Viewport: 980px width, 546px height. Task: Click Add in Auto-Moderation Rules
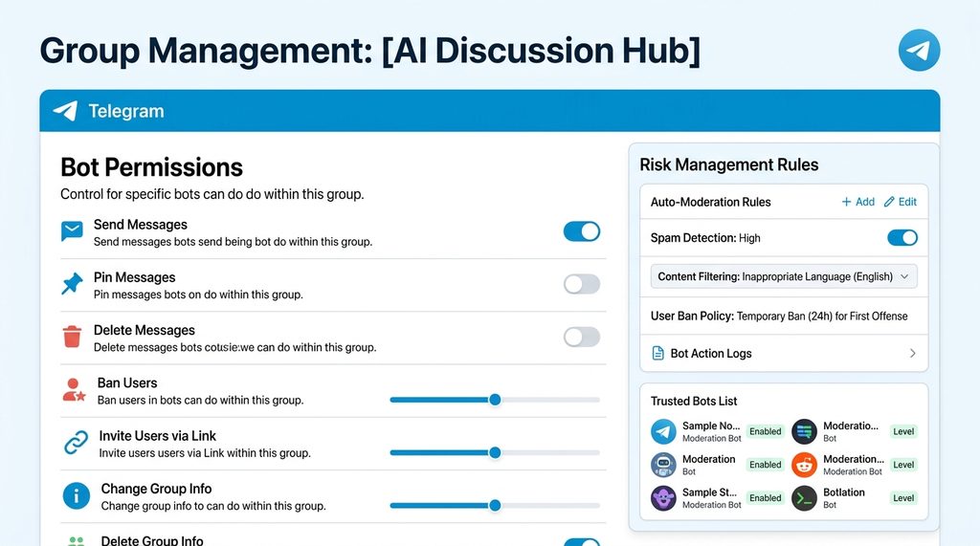857,202
